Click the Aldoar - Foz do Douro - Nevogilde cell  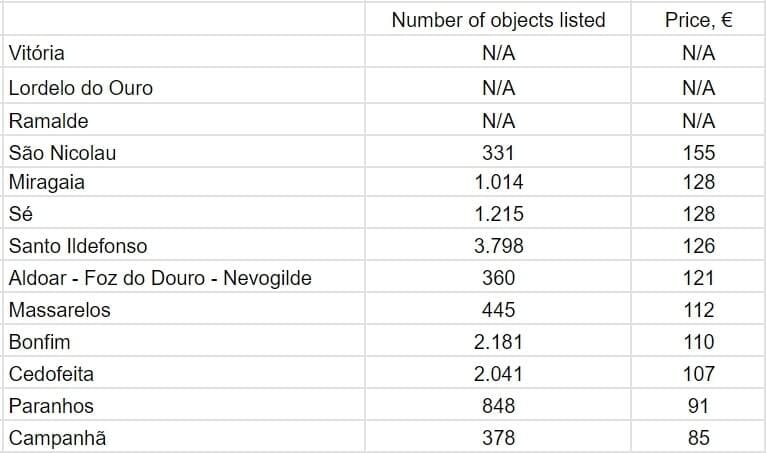(x=160, y=278)
